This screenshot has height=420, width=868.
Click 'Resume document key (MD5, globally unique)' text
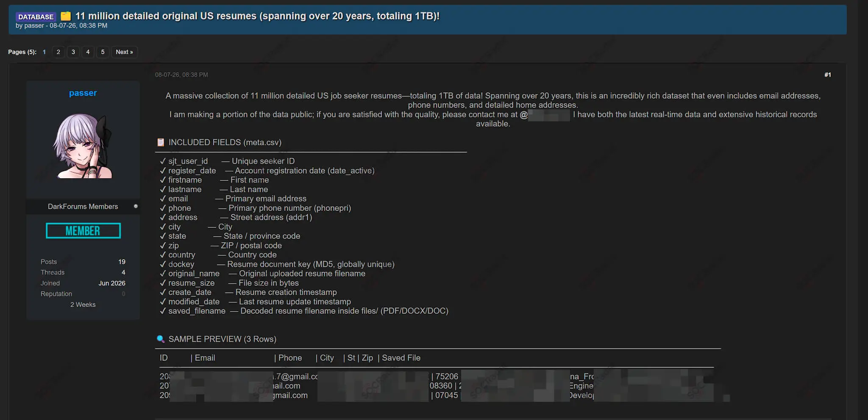[x=311, y=264]
